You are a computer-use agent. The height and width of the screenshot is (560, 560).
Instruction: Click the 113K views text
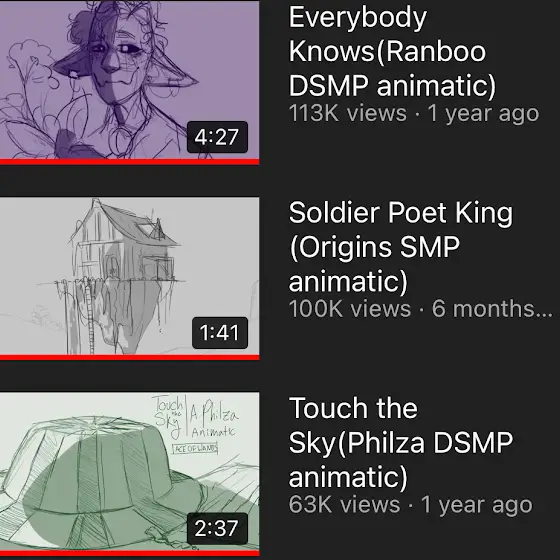[348, 113]
